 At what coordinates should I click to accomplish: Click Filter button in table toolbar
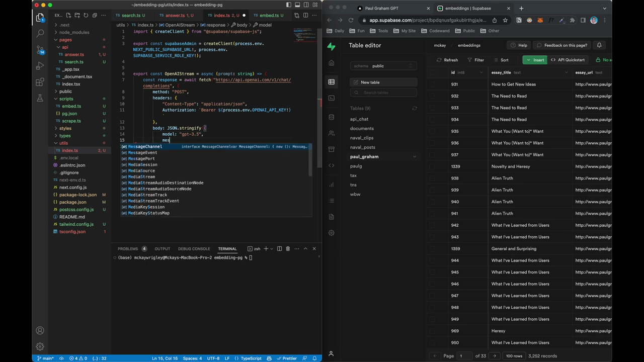[x=475, y=60]
